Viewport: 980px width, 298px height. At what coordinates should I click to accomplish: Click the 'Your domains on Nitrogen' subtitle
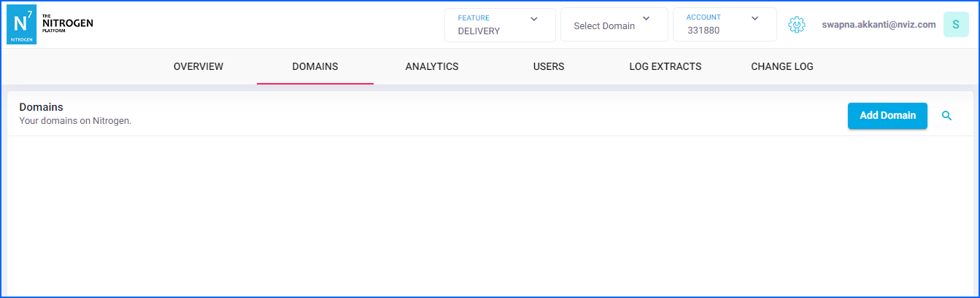point(75,121)
